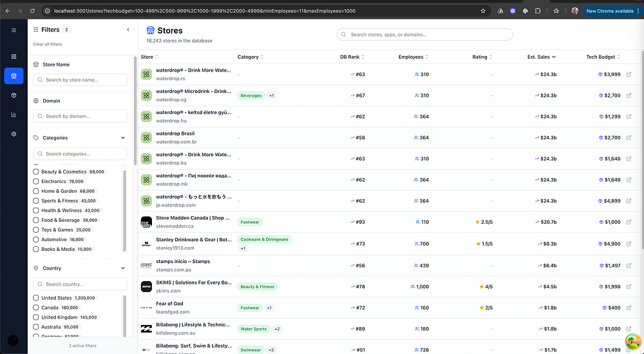
Task: Open external link for waterdrop.rs row
Action: 629,74
